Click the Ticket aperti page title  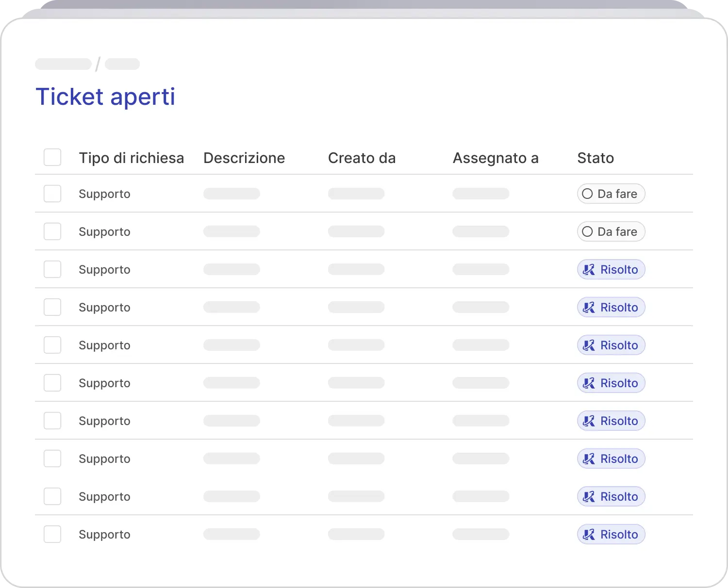pos(105,97)
